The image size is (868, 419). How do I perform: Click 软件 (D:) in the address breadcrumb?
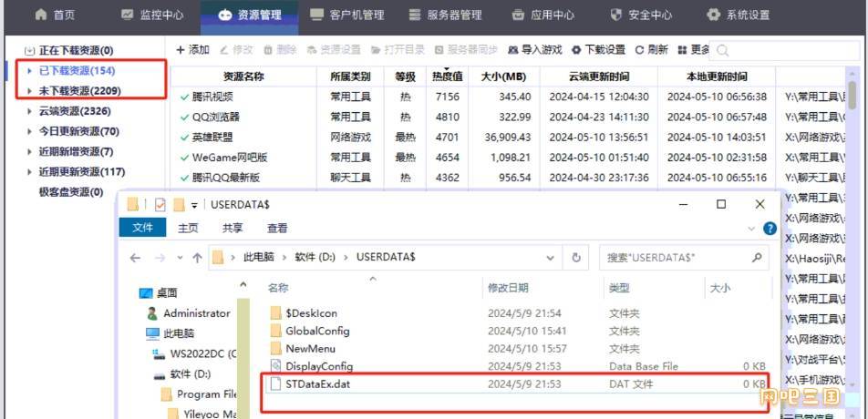315,258
